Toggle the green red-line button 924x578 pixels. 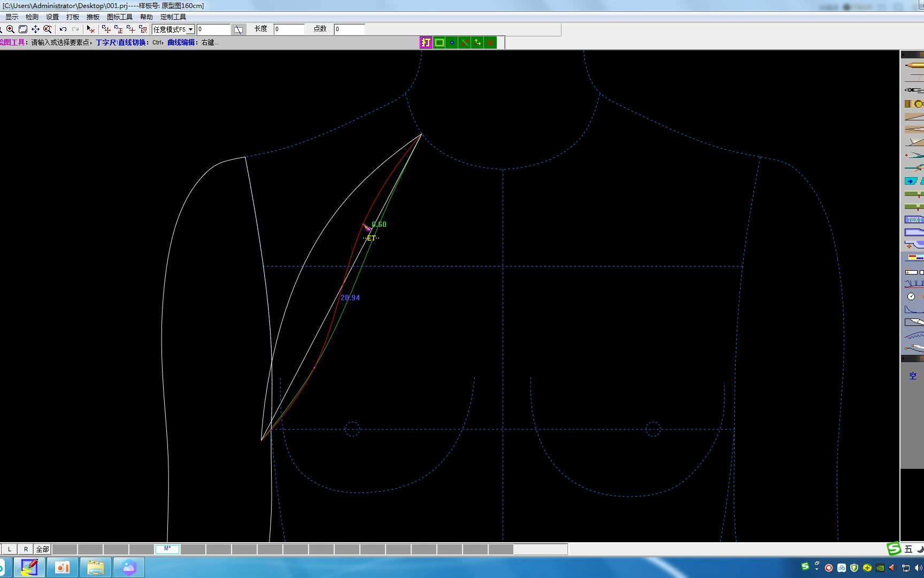click(465, 42)
